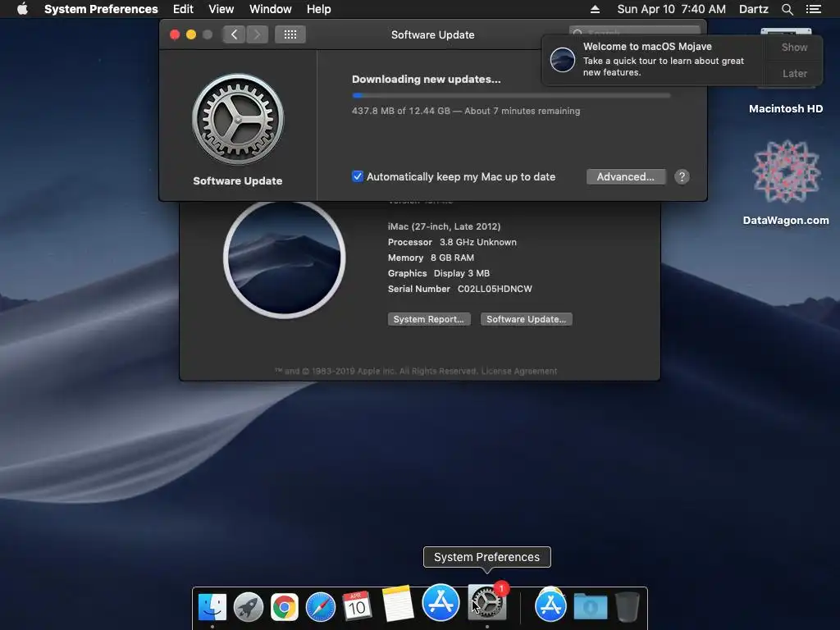Open Google Chrome from the Dock
Screen dimensions: 840x630
coord(285,606)
